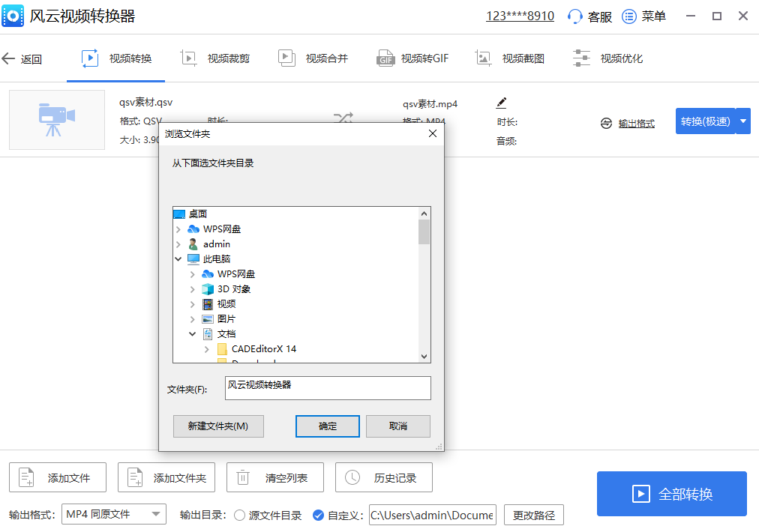Expand the 图片 folder node
This screenshot has height=532, width=759.
point(193,319)
